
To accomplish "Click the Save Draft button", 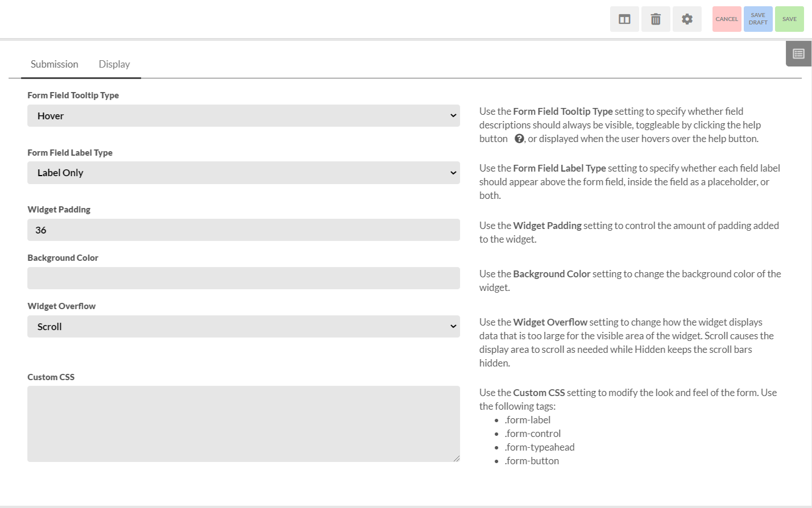I will coord(757,19).
